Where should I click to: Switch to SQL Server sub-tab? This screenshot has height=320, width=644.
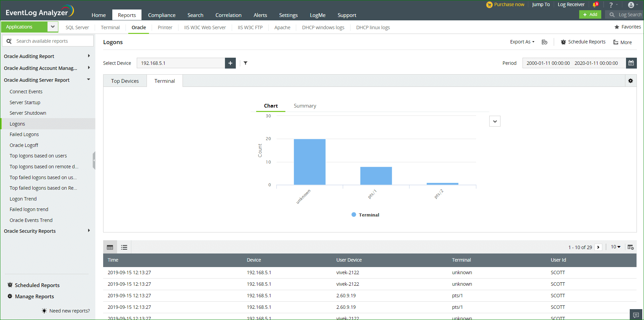pyautogui.click(x=77, y=27)
